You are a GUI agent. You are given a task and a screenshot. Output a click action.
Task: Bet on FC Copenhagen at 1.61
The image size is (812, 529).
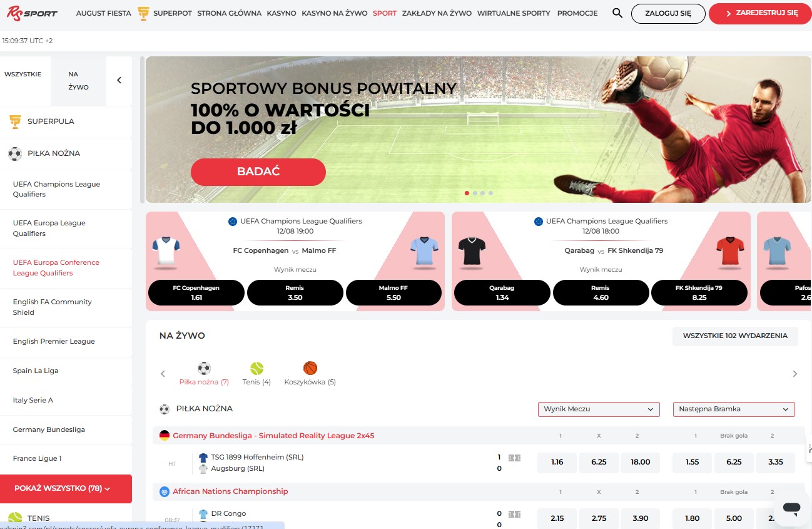(196, 292)
